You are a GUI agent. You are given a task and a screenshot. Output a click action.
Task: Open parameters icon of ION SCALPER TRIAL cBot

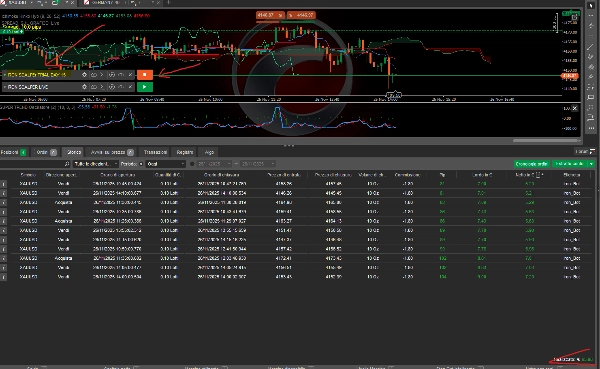click(x=94, y=75)
